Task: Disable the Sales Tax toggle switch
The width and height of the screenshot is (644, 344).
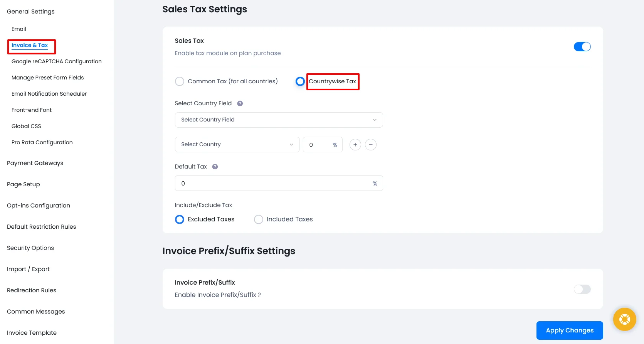Action: tap(582, 47)
